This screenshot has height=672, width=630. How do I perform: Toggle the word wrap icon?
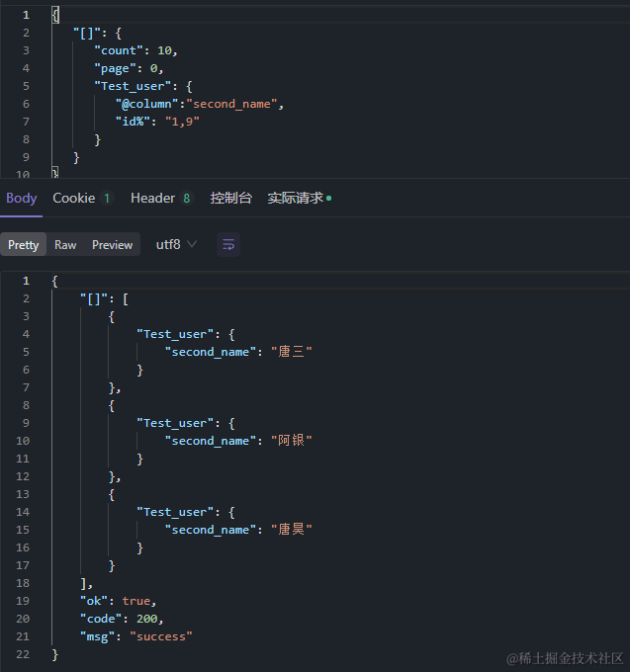tap(228, 245)
